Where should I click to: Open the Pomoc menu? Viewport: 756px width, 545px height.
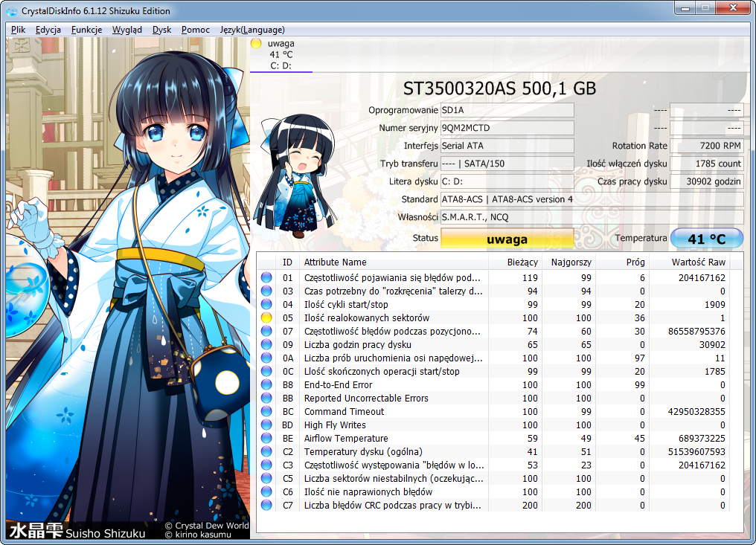(x=196, y=30)
